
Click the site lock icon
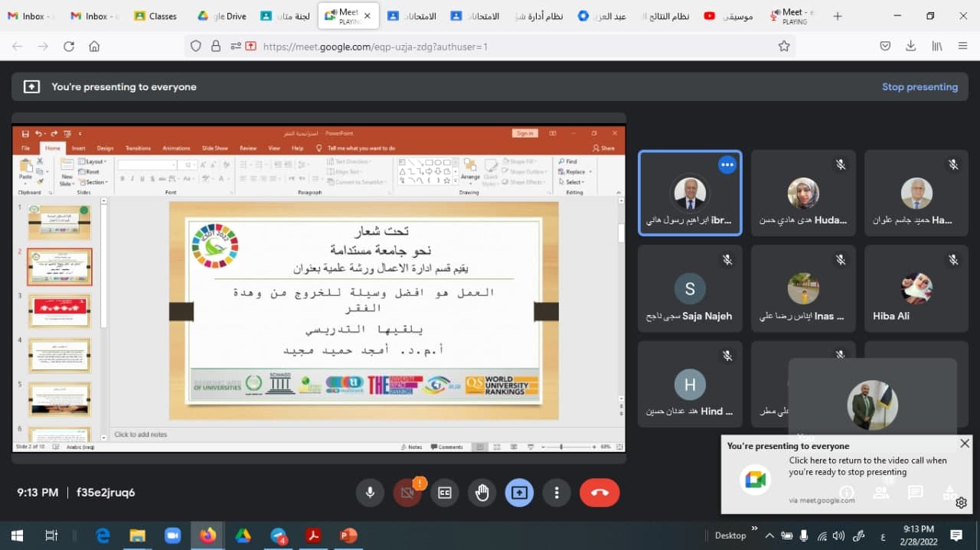coord(215,47)
